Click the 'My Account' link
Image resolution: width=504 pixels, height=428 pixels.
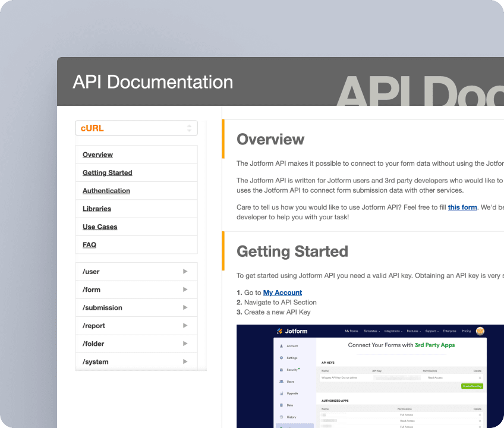click(282, 292)
